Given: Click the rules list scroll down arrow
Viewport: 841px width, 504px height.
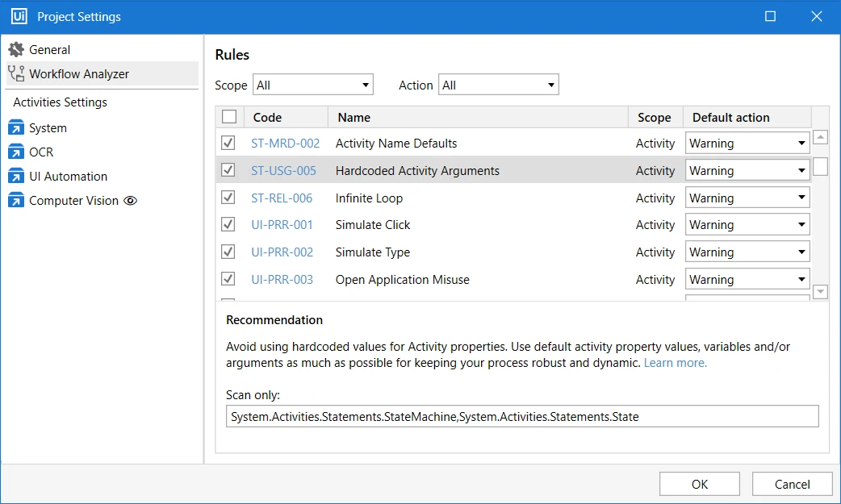Looking at the screenshot, I should tap(820, 292).
